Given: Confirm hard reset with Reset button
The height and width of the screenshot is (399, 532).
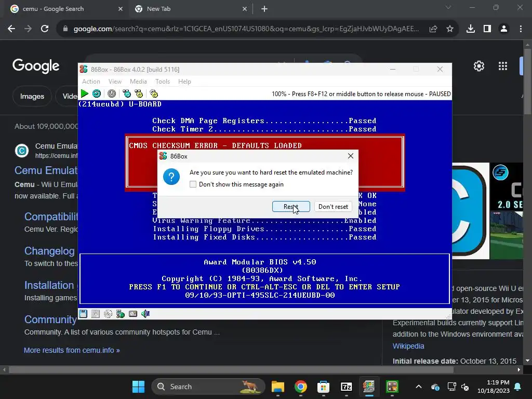Looking at the screenshot, I should point(291,207).
